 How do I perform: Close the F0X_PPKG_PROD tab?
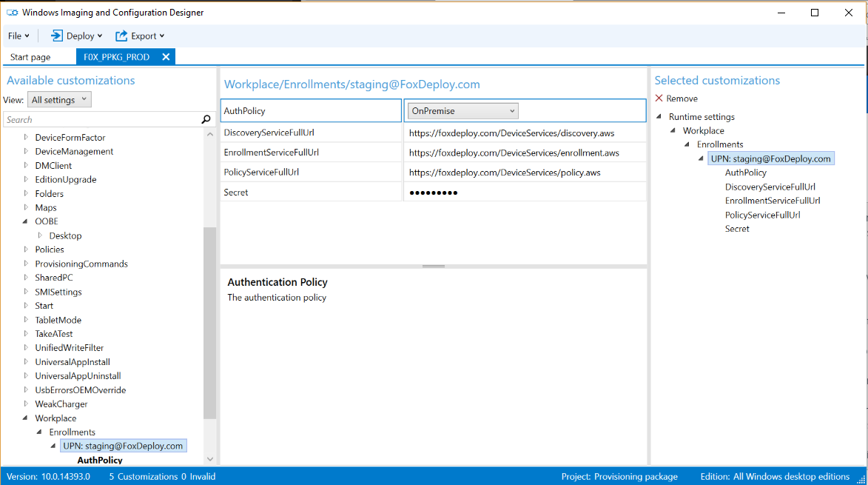pos(166,57)
